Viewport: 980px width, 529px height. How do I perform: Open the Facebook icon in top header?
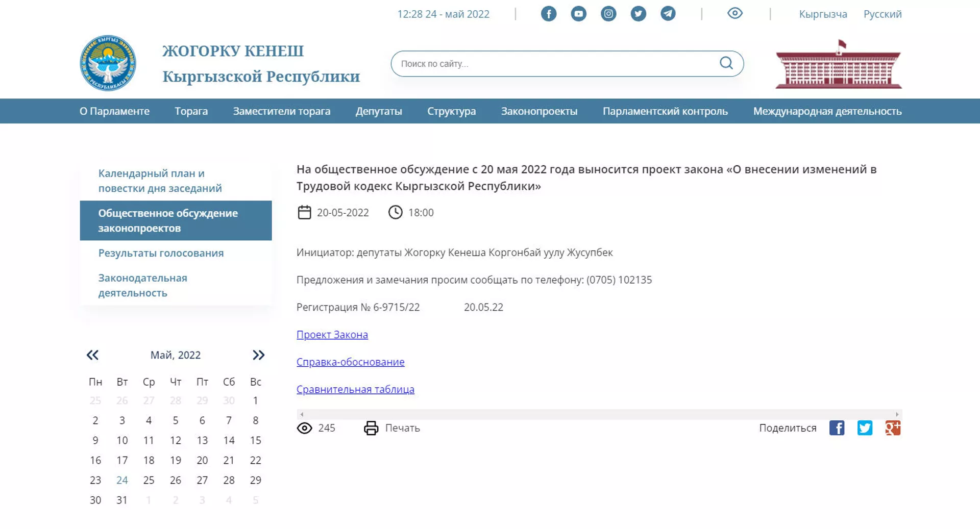coord(548,14)
